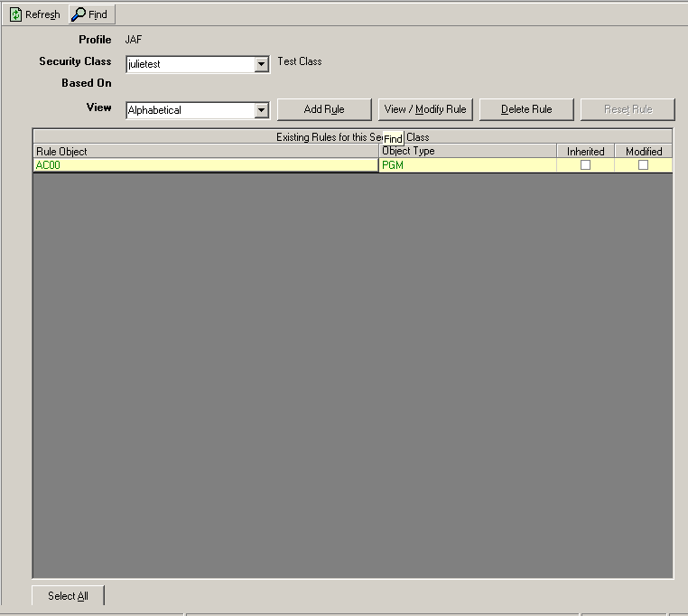Toggle the Inherited checkbox for AC00
Screen dimensions: 688x616
(585, 165)
